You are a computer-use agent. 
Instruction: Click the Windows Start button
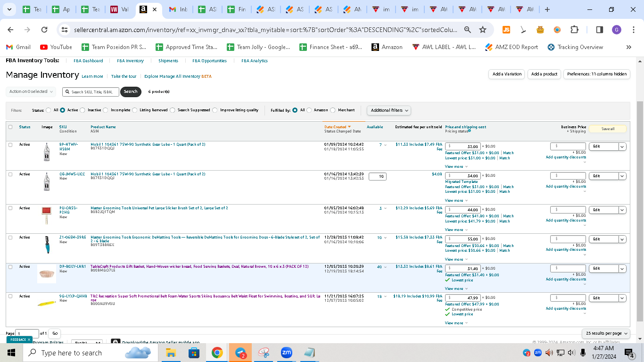[11, 353]
